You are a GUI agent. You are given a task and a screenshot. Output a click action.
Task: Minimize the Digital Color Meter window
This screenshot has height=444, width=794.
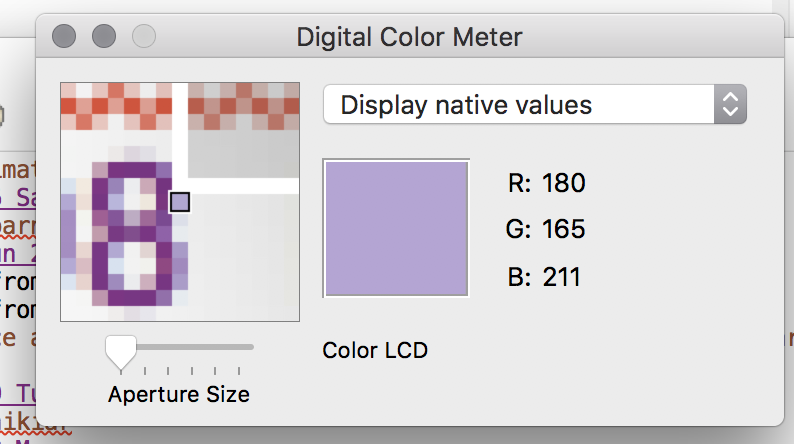point(104,36)
